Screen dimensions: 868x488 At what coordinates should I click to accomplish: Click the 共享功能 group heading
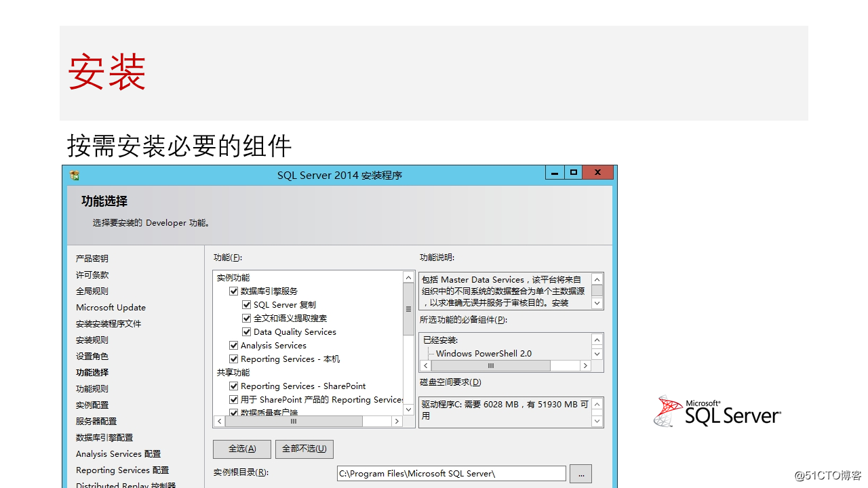coord(233,373)
